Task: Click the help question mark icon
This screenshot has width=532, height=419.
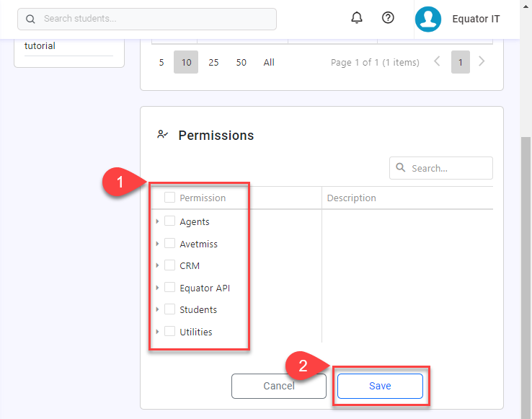Action: (388, 18)
